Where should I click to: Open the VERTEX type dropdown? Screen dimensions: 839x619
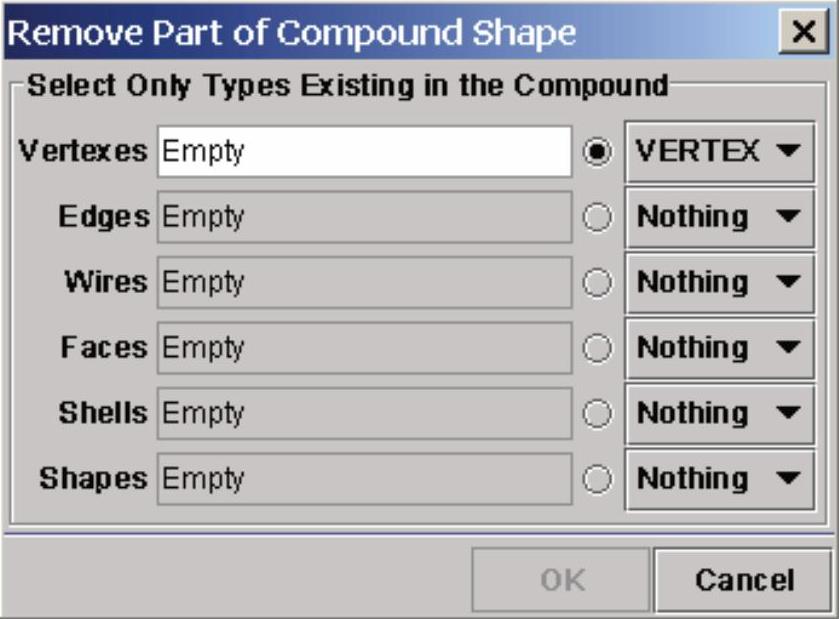720,152
